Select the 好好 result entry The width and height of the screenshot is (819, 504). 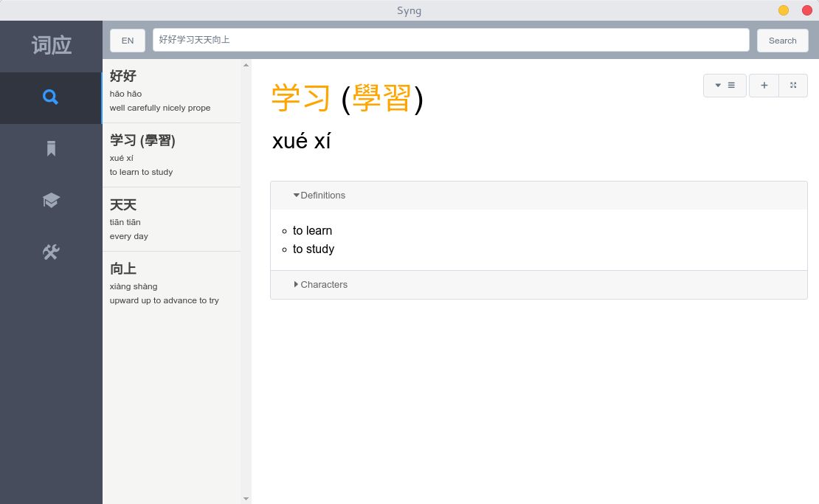[x=171, y=91]
